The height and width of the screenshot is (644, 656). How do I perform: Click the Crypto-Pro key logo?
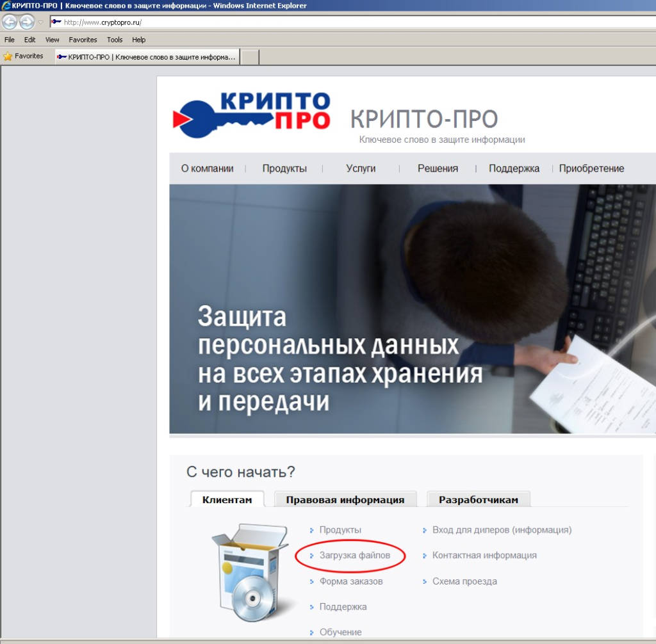(x=251, y=114)
